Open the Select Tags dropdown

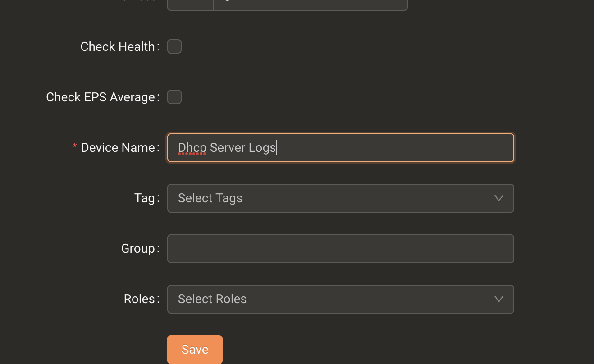click(340, 198)
